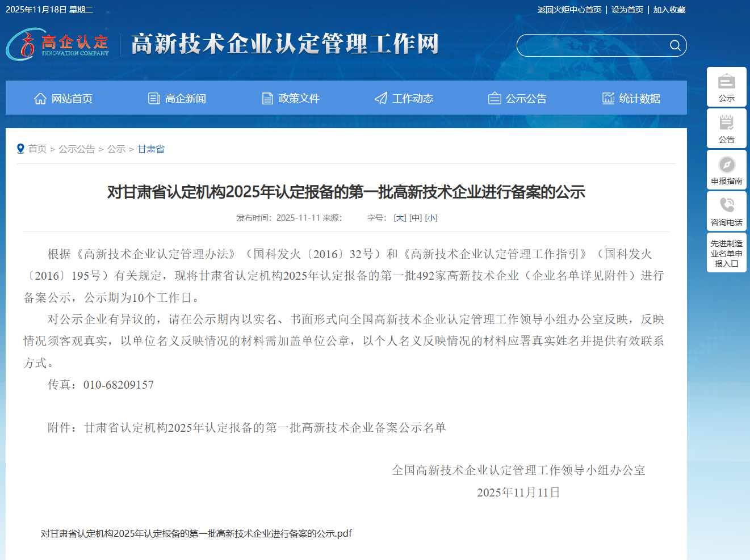The image size is (750, 560).
Task: Click the 咨询电话 phone icon
Action: 726,205
